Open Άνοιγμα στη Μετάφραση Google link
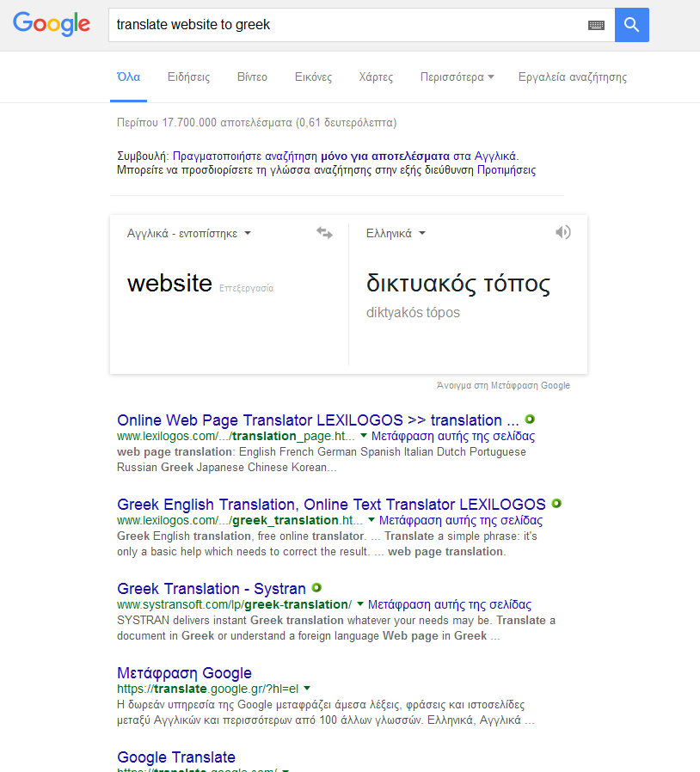The image size is (700, 772). click(x=503, y=385)
